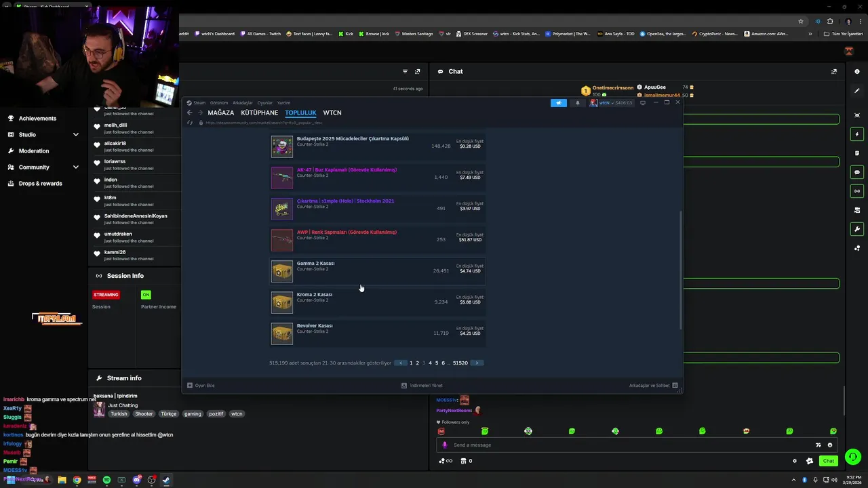Select TOPLULUK tab in Steam
This screenshot has width=868, height=488.
(300, 113)
